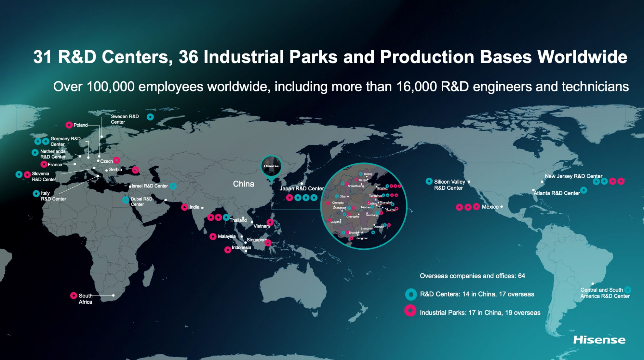
Task: Click the pink marker beside France
Action: click(x=44, y=164)
